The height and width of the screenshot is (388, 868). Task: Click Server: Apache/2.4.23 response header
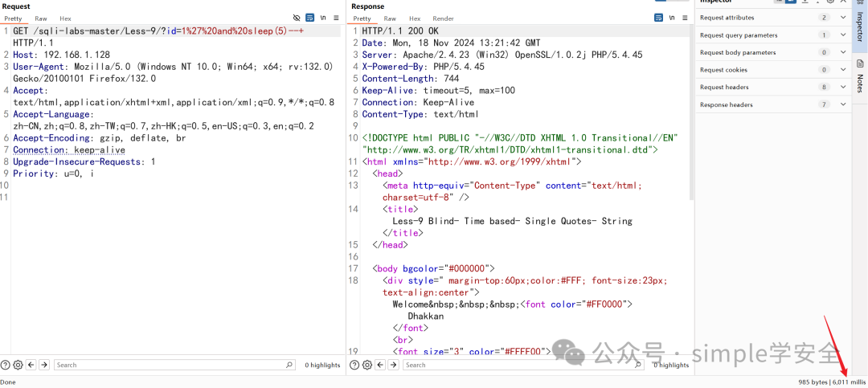tap(502, 55)
